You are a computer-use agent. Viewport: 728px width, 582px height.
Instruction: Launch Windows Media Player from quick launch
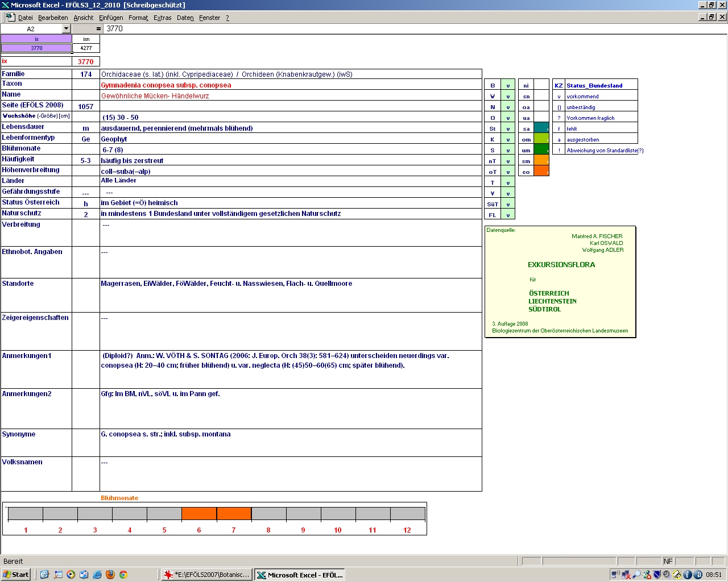pos(71,575)
